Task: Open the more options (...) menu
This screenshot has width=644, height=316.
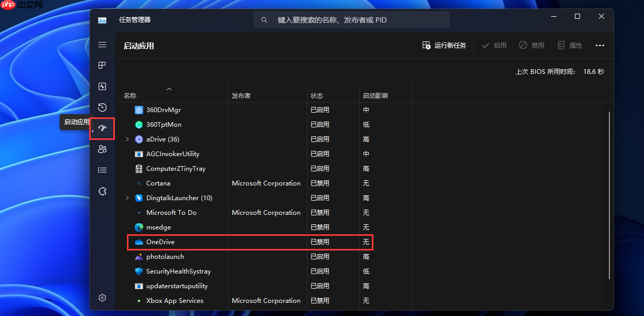Action: point(599,46)
